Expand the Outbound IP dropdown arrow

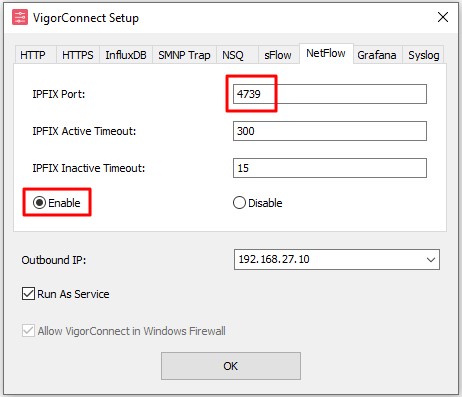[431, 259]
